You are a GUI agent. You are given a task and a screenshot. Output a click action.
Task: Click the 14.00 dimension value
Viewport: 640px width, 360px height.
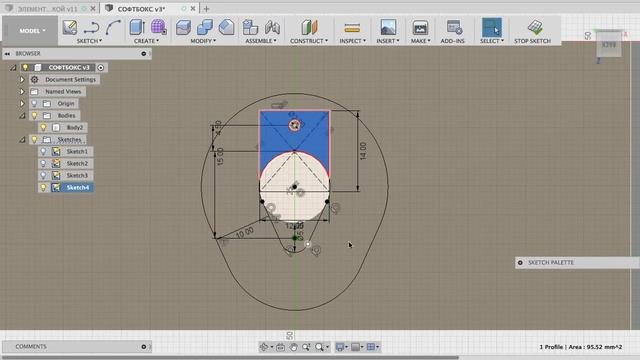coord(363,151)
